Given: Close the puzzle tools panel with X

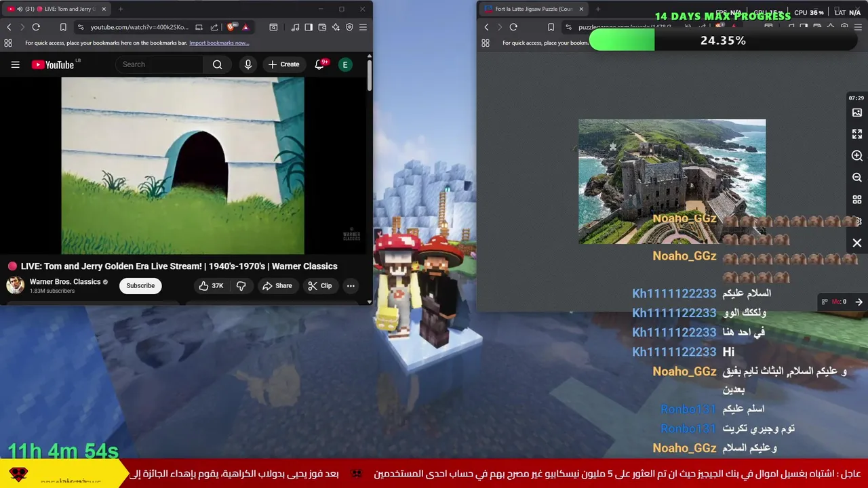Looking at the screenshot, I should pyautogui.click(x=857, y=243).
